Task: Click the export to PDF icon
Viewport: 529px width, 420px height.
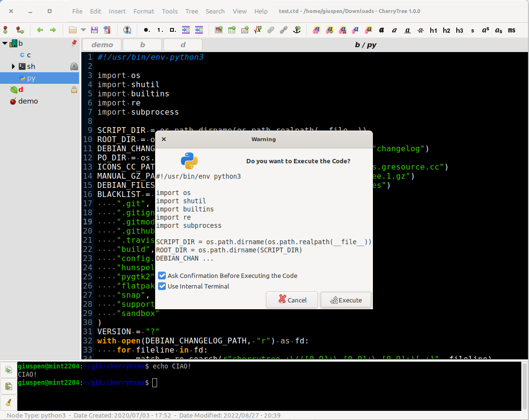Action: (x=107, y=30)
